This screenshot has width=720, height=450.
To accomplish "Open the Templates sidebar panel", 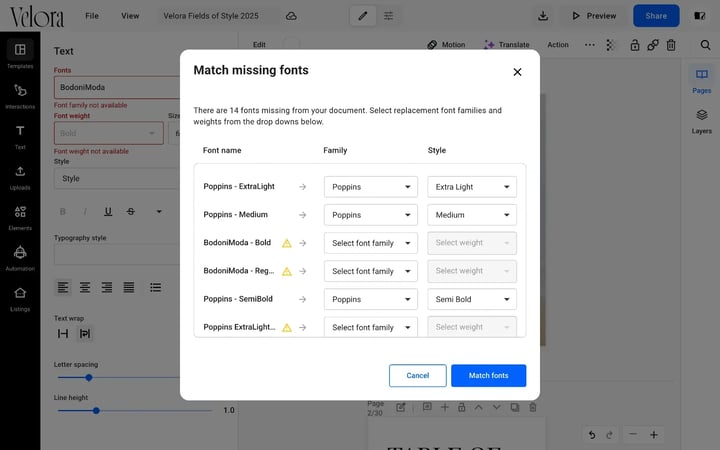I will (20, 54).
